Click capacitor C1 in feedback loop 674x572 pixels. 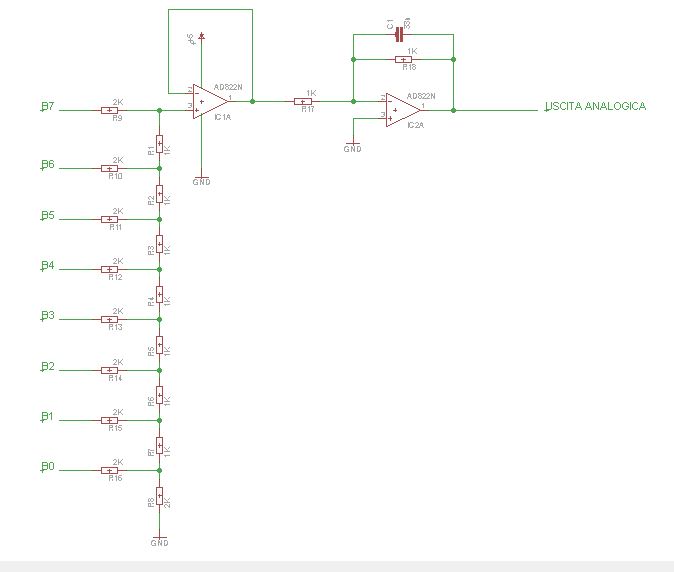(x=399, y=34)
